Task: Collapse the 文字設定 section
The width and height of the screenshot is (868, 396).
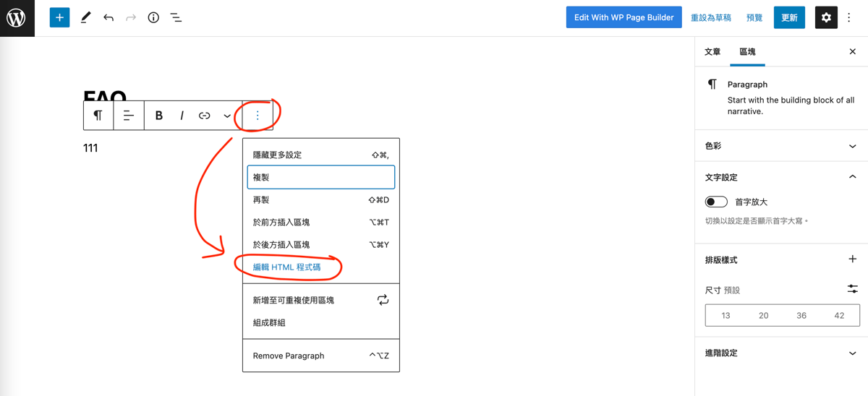Action: (852, 177)
